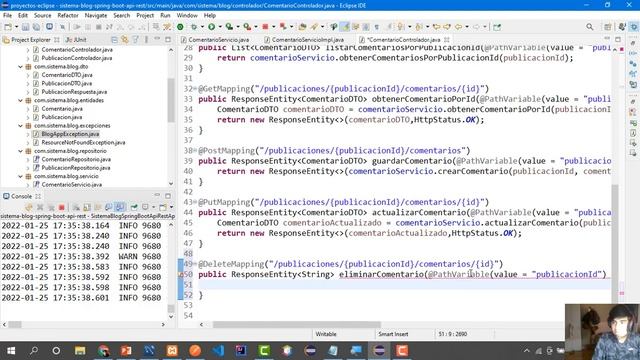Close the ComentarioControlador.java editor tab
Screen dimensions: 640x360
tap(447, 40)
